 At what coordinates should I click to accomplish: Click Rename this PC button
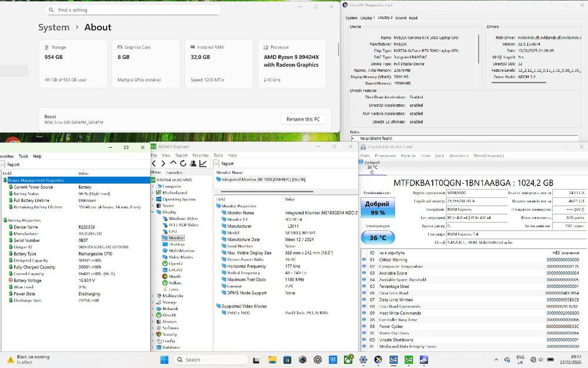pyautogui.click(x=303, y=119)
